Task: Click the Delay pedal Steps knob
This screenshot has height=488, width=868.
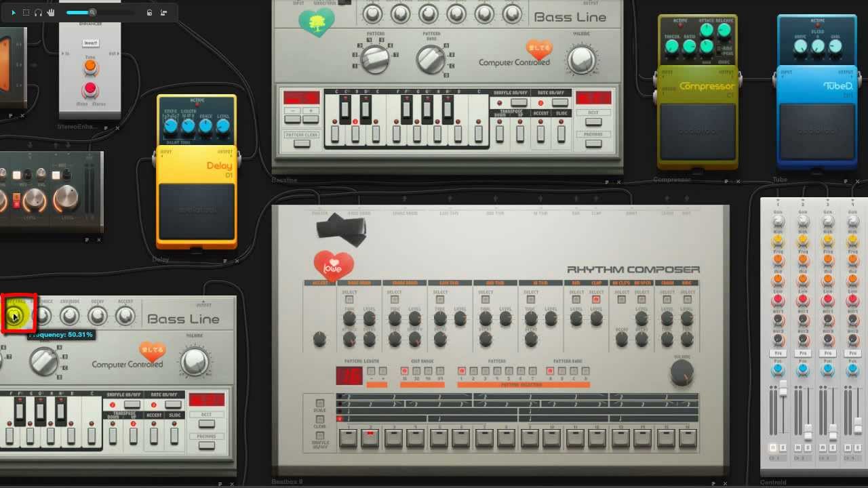Action: 171,126
